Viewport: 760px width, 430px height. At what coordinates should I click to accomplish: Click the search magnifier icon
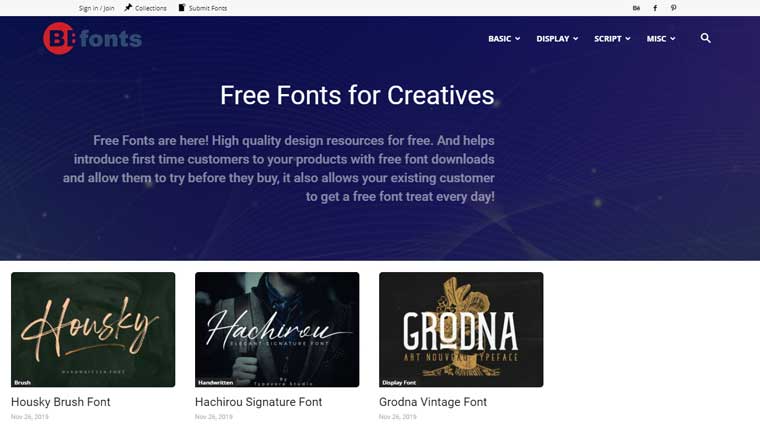pyautogui.click(x=705, y=38)
